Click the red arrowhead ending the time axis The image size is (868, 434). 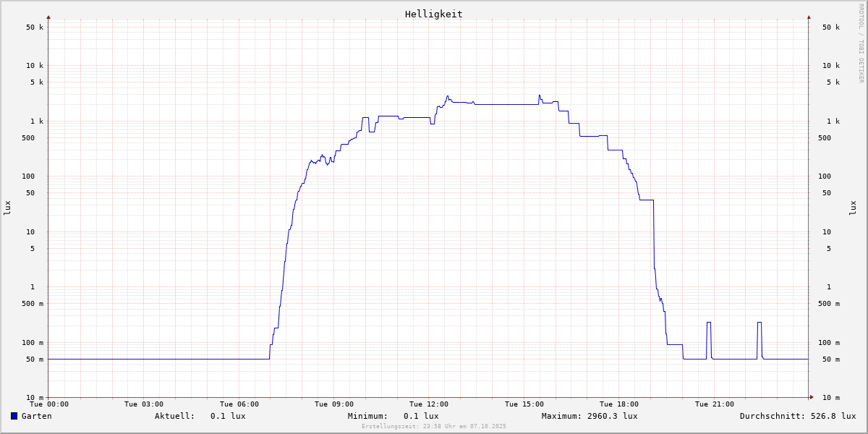pyautogui.click(x=811, y=397)
